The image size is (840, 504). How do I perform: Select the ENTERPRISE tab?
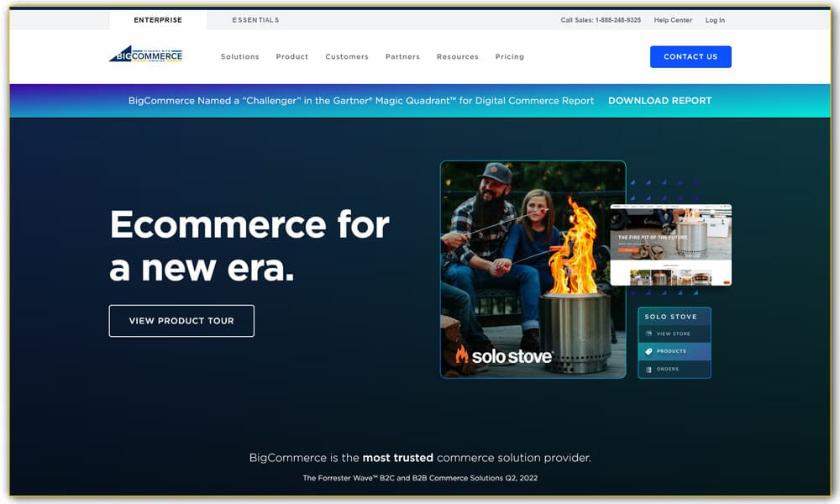pos(158,19)
